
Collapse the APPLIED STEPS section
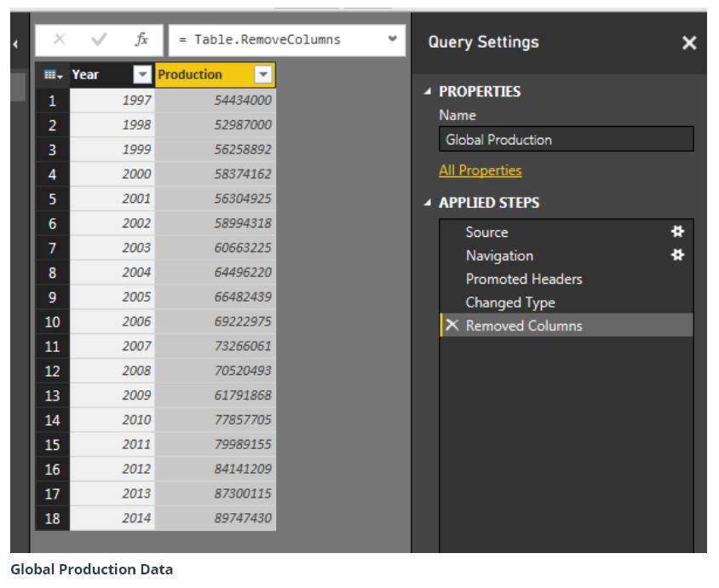coord(428,204)
